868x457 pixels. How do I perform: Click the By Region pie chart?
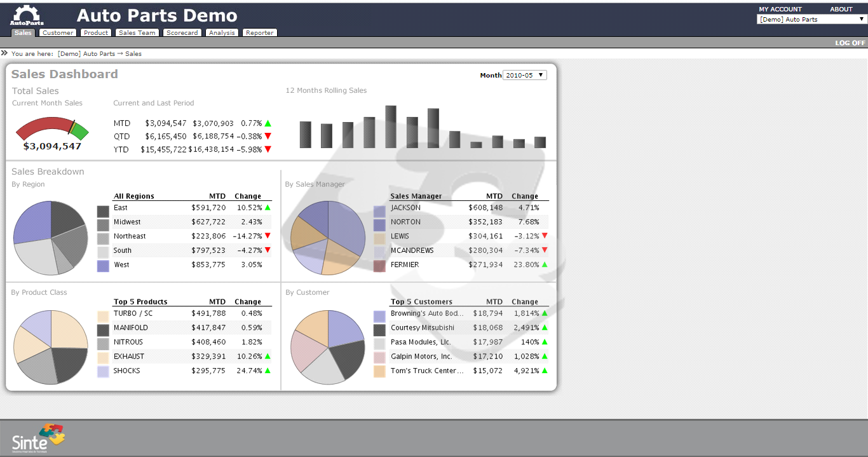[x=50, y=238]
